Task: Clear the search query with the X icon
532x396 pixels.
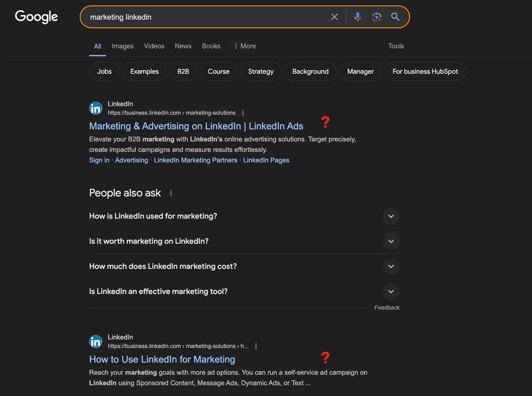Action: (x=335, y=17)
